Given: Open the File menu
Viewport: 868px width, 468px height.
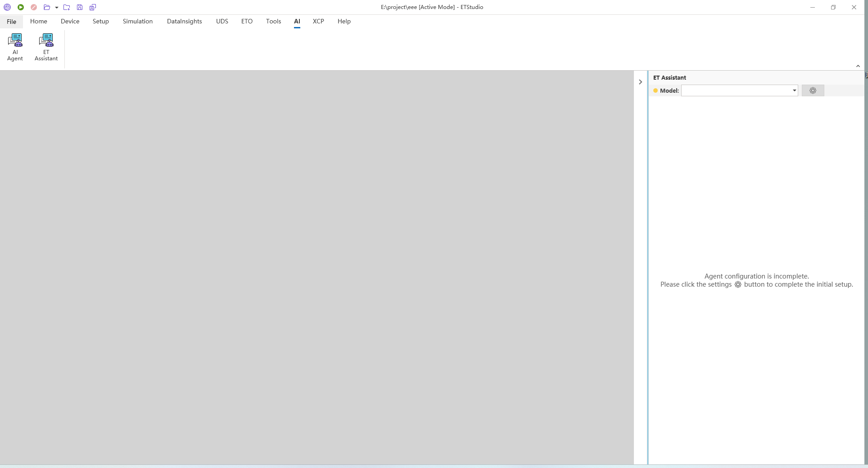Looking at the screenshot, I should tap(12, 22).
